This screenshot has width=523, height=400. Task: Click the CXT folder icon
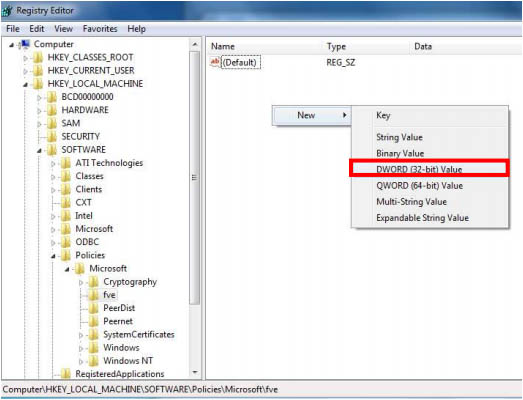66,203
